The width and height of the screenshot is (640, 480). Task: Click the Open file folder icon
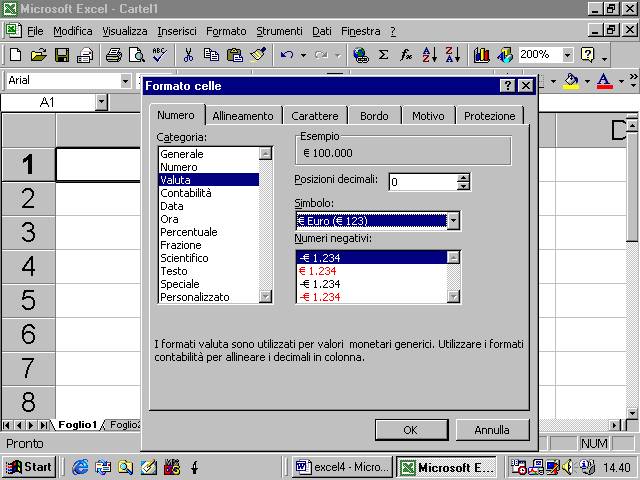coord(39,55)
